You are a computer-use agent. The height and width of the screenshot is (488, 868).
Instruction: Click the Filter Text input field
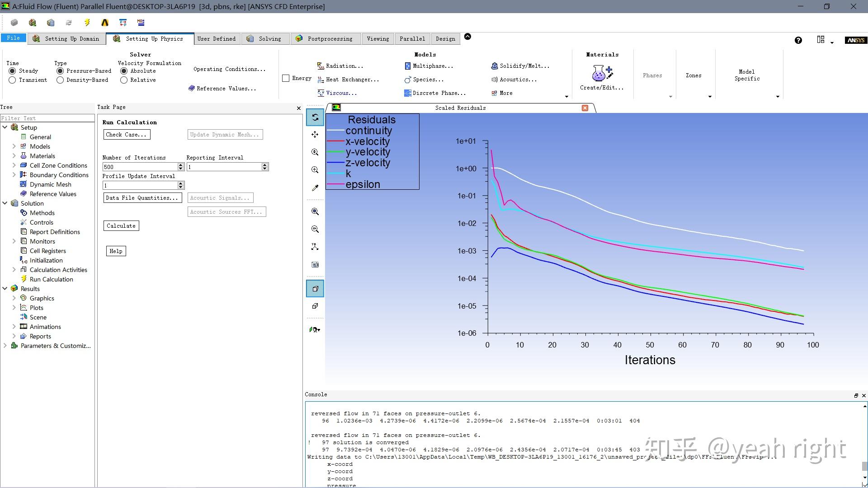pyautogui.click(x=47, y=118)
